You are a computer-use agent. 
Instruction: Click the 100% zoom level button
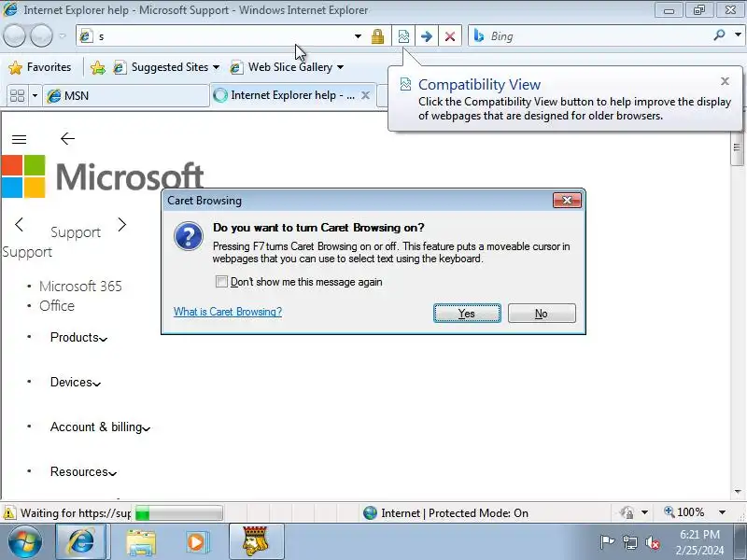(x=684, y=512)
